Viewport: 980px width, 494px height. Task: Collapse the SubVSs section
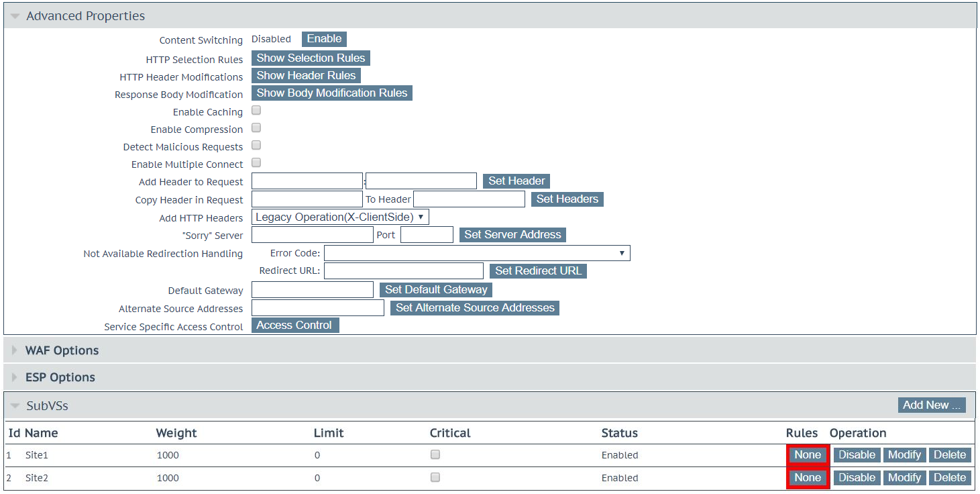click(x=15, y=405)
